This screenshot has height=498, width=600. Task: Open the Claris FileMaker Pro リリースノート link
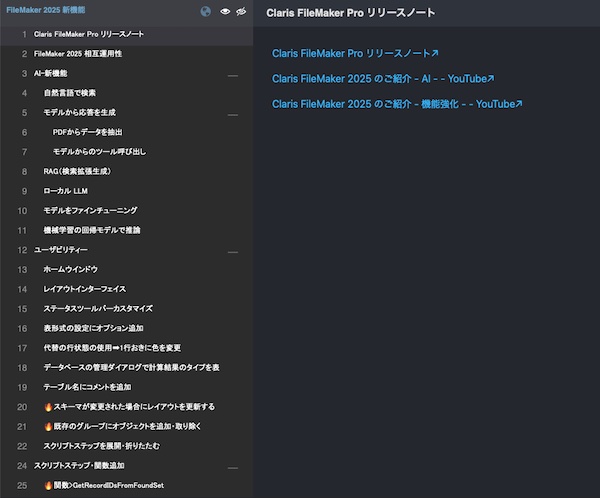pos(355,53)
